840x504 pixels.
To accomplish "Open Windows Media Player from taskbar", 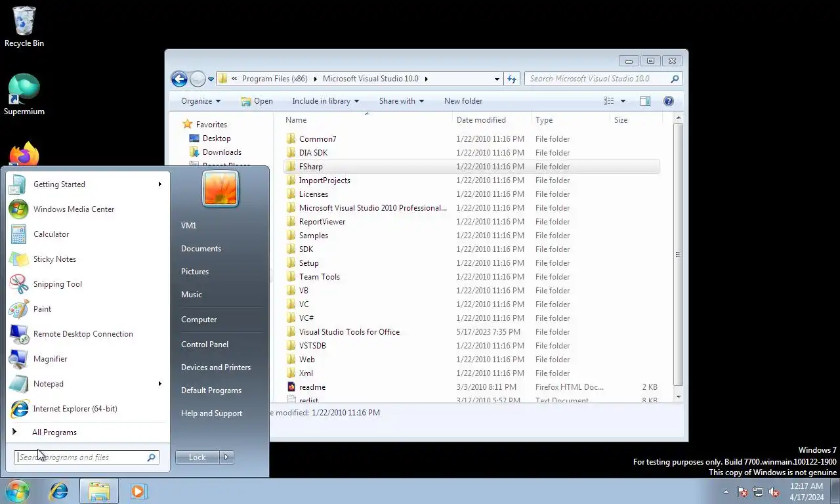I will pyautogui.click(x=138, y=491).
